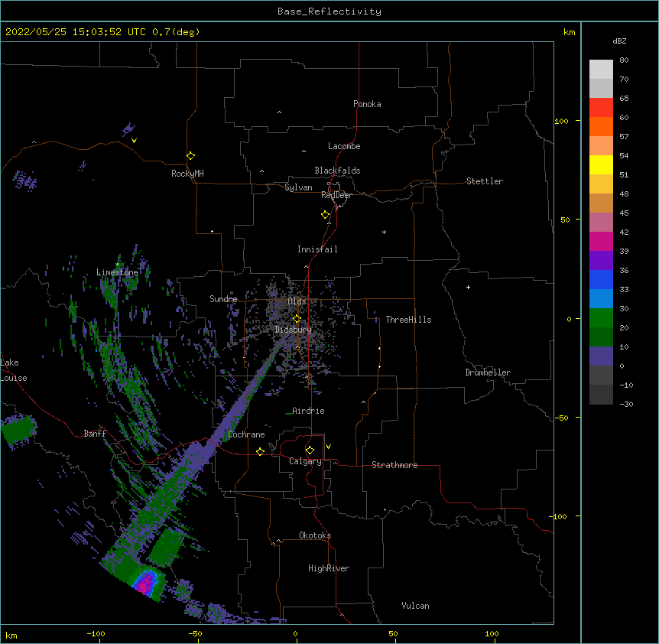Screen dimensions: 659x644
Task: Click the RedDeer label
Action: (x=336, y=195)
